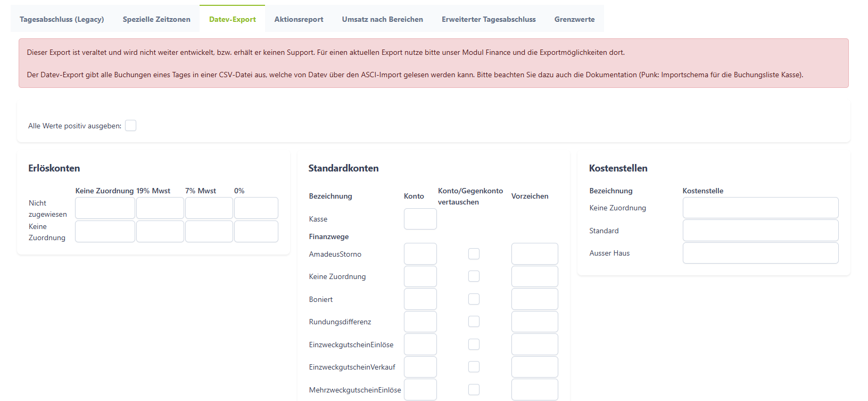Image resolution: width=868 pixels, height=401 pixels.
Task: Click the Kostenstelle field for Keine Zuordnung
Action: tap(760, 208)
